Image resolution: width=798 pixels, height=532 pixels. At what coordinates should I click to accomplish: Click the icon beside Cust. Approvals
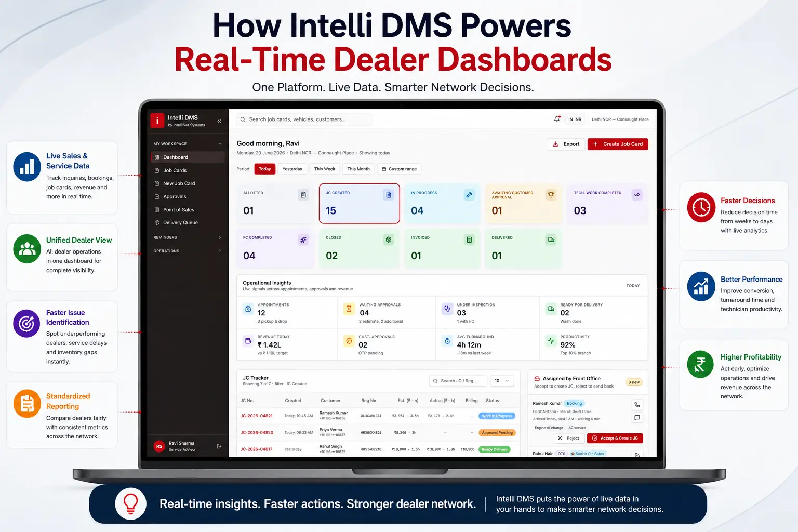point(349,341)
